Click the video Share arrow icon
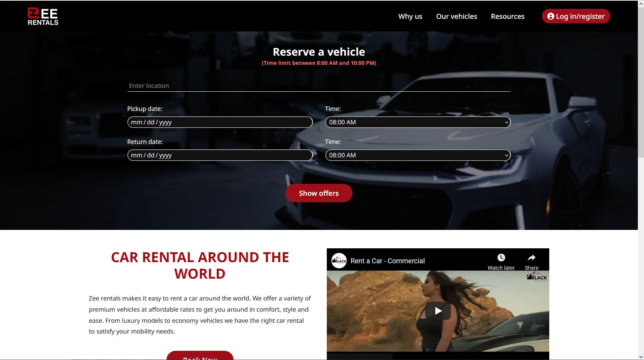644x360 pixels. click(531, 258)
